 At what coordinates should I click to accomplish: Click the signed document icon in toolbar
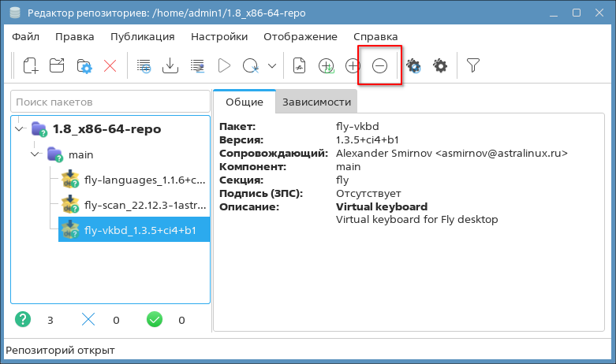pos(299,66)
